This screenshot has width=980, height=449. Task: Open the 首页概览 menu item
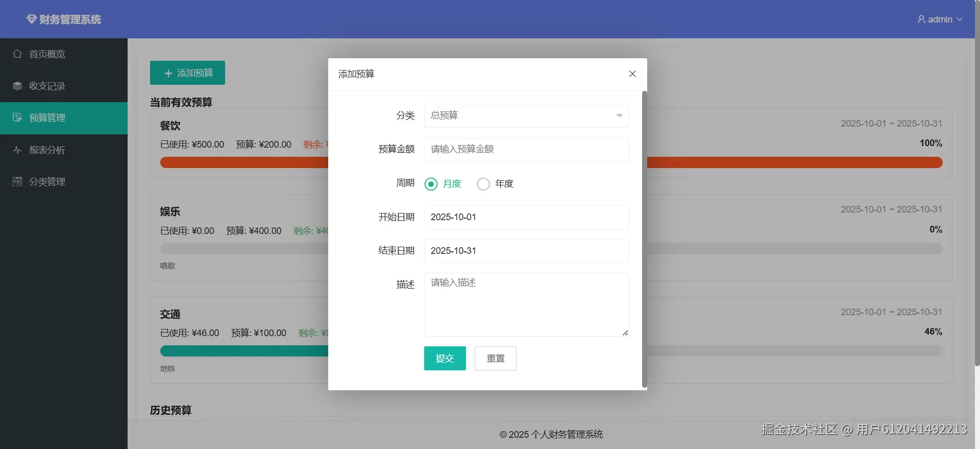[x=64, y=54]
